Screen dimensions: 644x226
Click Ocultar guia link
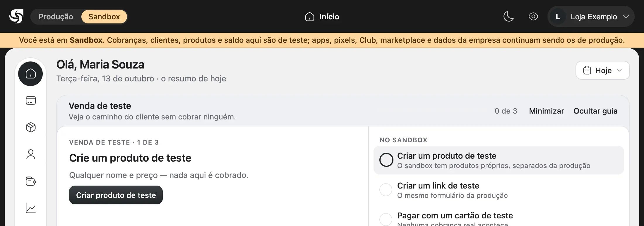[x=595, y=111]
